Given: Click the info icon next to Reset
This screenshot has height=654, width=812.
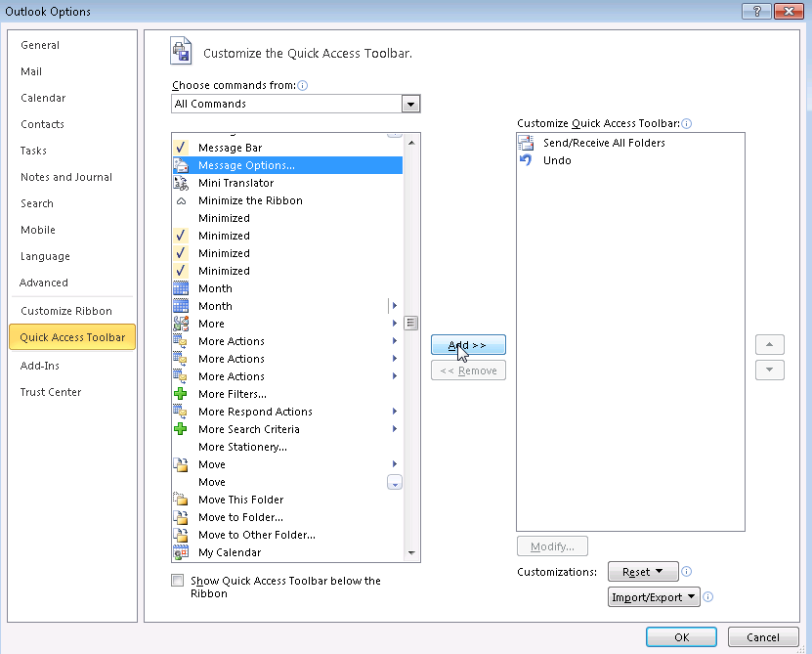Looking at the screenshot, I should coord(687,571).
